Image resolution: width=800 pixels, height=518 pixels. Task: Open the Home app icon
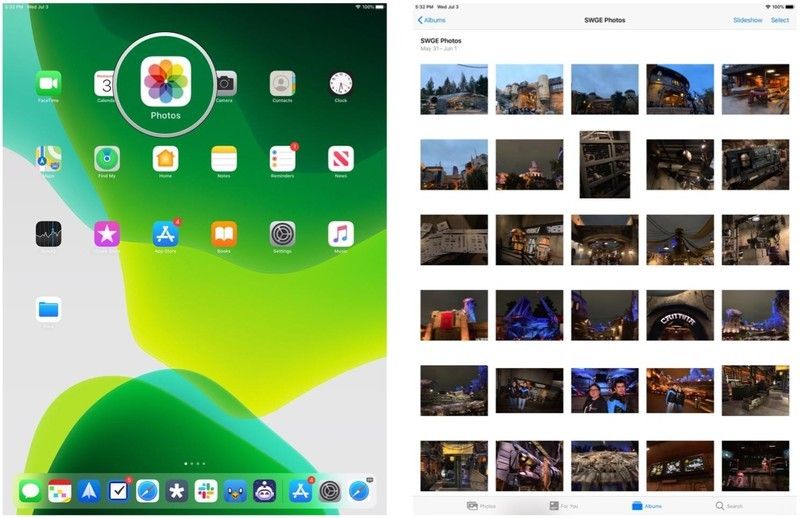[x=165, y=159]
